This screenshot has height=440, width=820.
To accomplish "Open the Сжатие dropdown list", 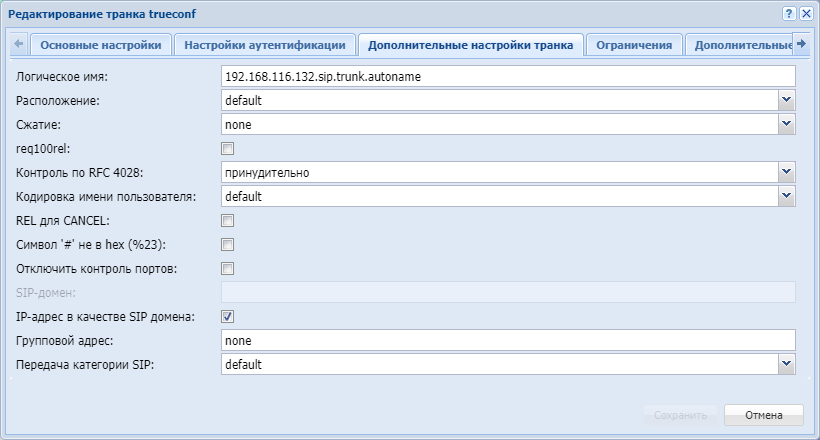I will pyautogui.click(x=787, y=124).
